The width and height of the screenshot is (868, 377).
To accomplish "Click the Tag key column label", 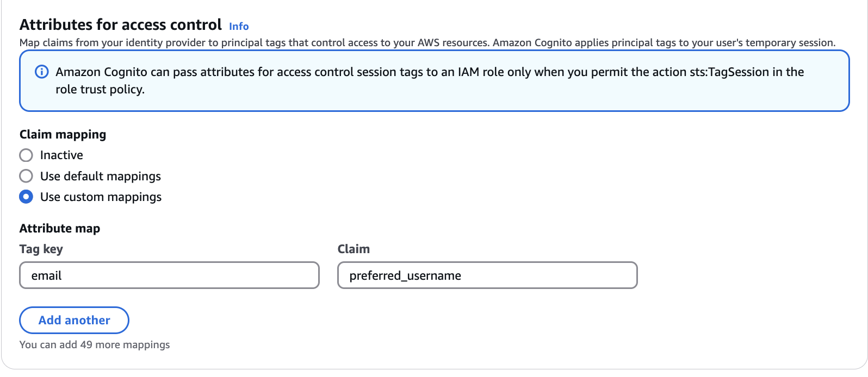I will tap(41, 249).
